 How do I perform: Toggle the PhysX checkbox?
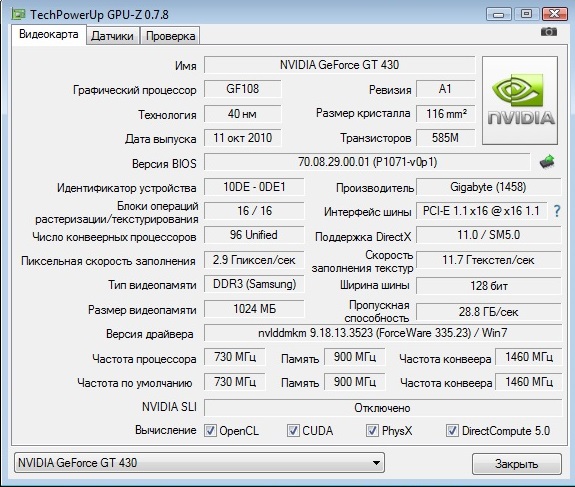(x=372, y=430)
